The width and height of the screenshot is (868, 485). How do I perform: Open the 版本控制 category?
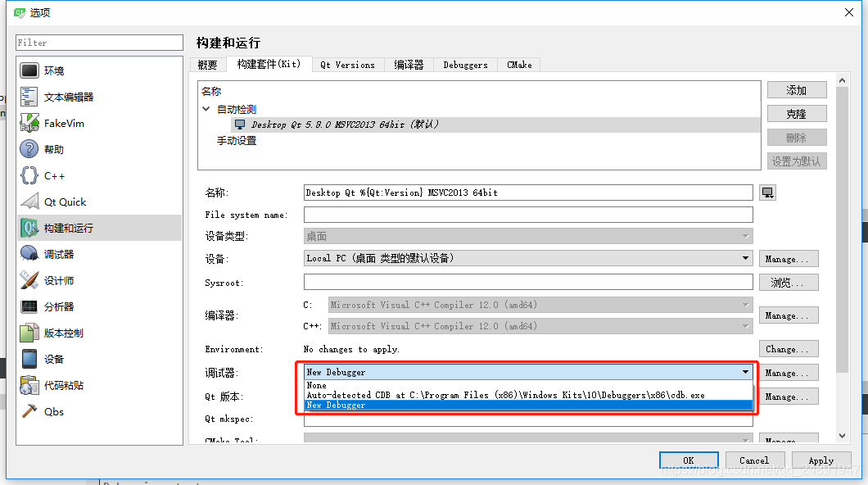pyautogui.click(x=100, y=333)
